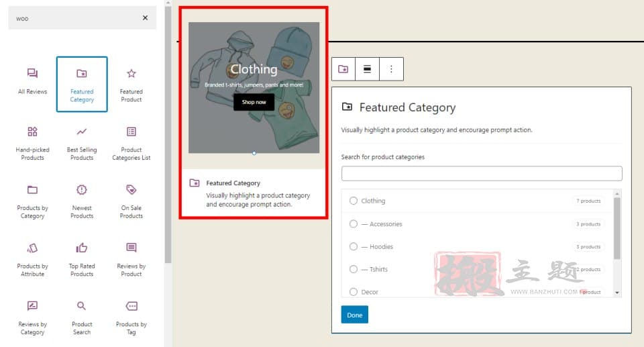
Task: Add the Best Selling Products block
Action: [82, 143]
